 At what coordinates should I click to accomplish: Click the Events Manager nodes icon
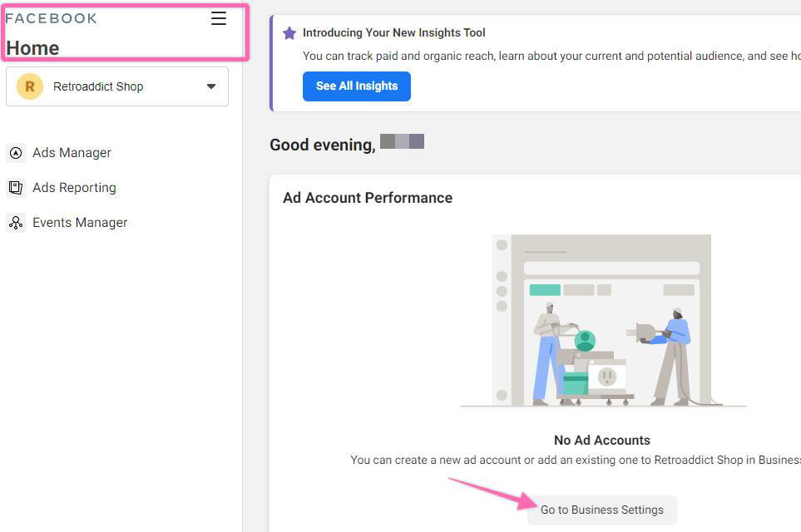tap(16, 223)
